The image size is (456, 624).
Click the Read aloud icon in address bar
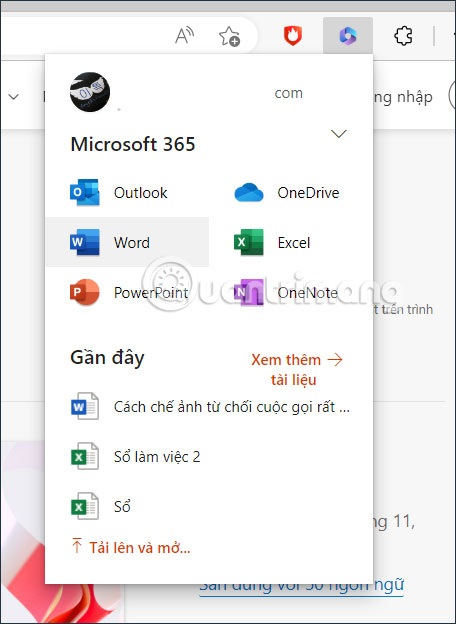[x=185, y=36]
